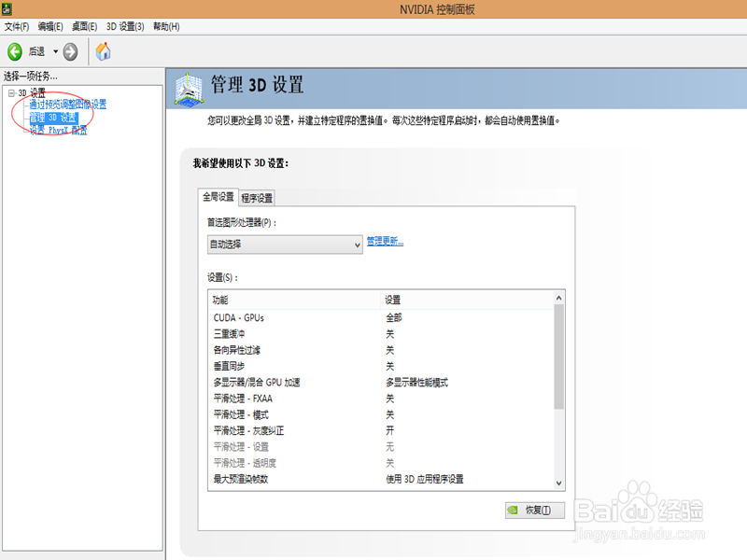747x560 pixels.
Task: Select 通过预览调整图像设置 tree item
Action: (x=67, y=105)
